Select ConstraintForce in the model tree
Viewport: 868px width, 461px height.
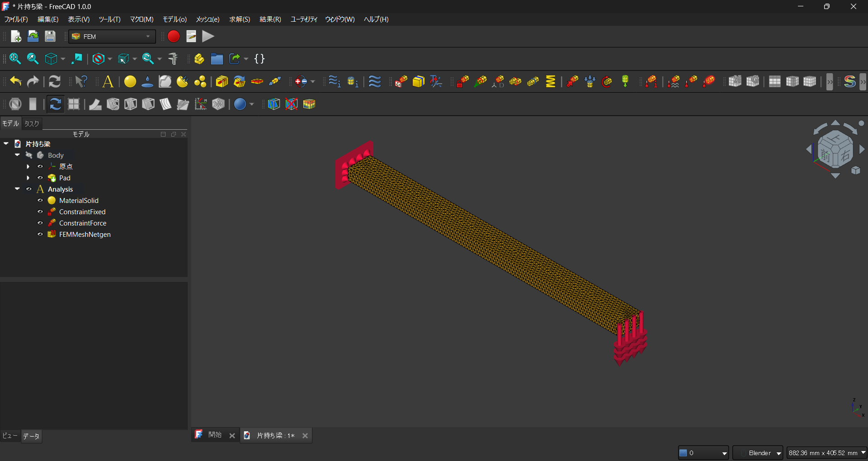point(83,223)
